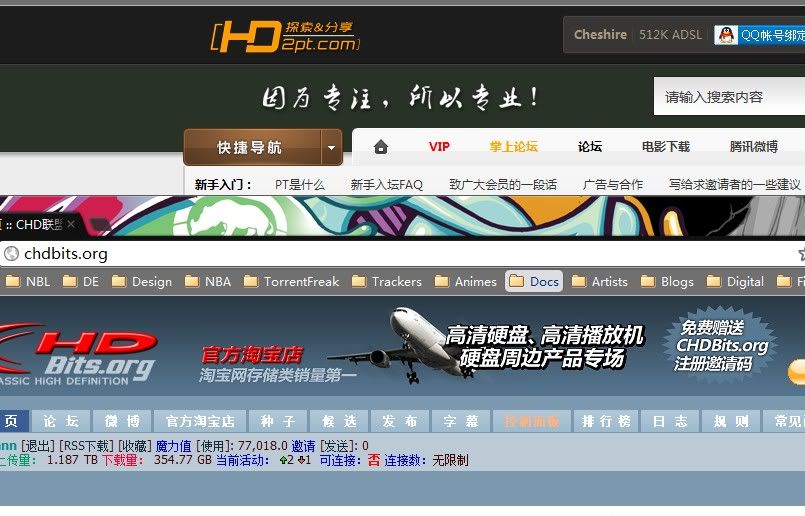Open the Trackers bookmark folder
This screenshot has width=805, height=516.
click(x=387, y=281)
